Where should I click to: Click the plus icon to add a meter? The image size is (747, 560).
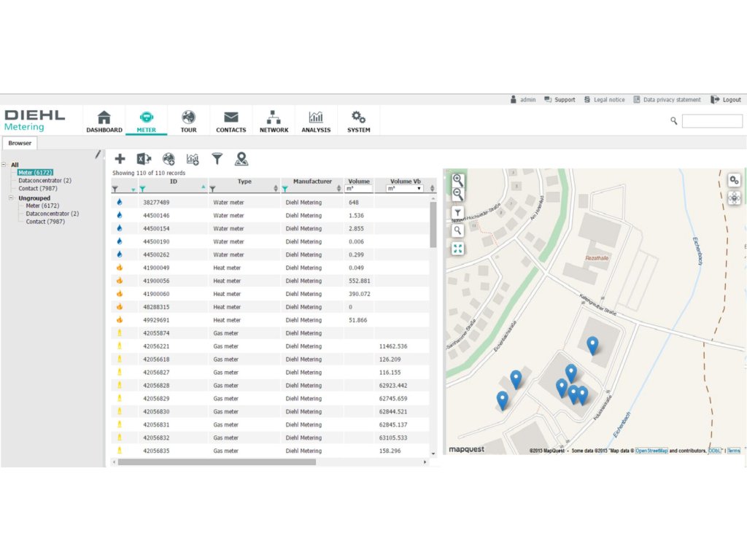click(120, 159)
